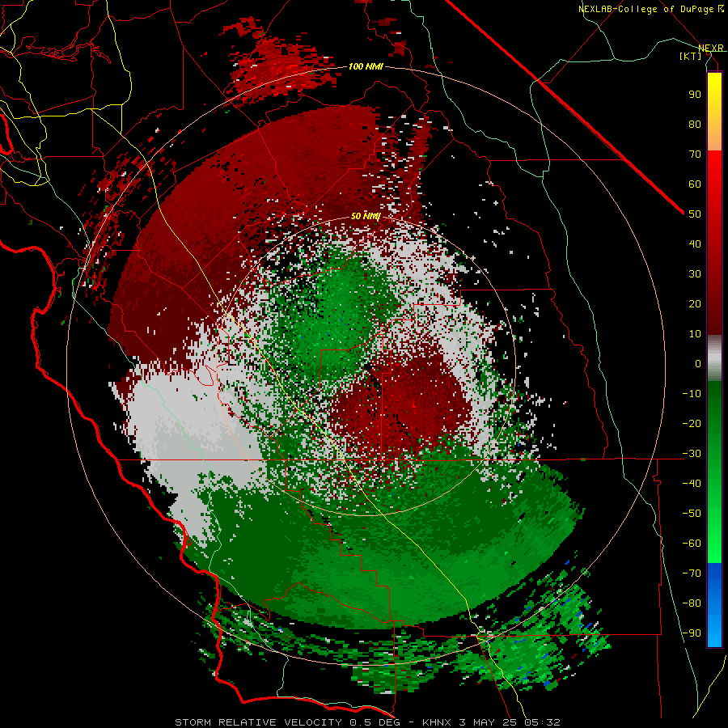Click the 70 value on the velocity scale
Screen dimensions: 728x728
(x=695, y=154)
